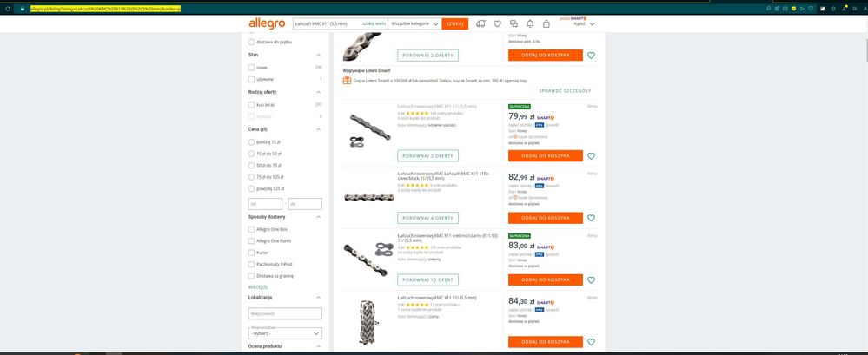Viewport: 868px width, 355px height.
Task: Focus the maximum price 'do' field
Action: [305, 204]
